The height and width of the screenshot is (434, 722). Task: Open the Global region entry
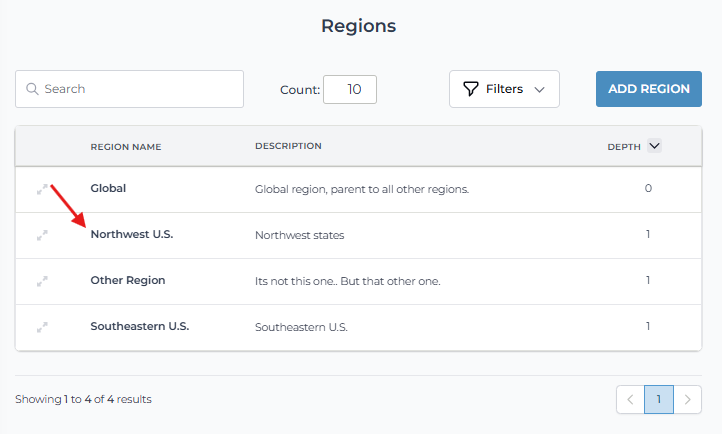click(x=108, y=188)
